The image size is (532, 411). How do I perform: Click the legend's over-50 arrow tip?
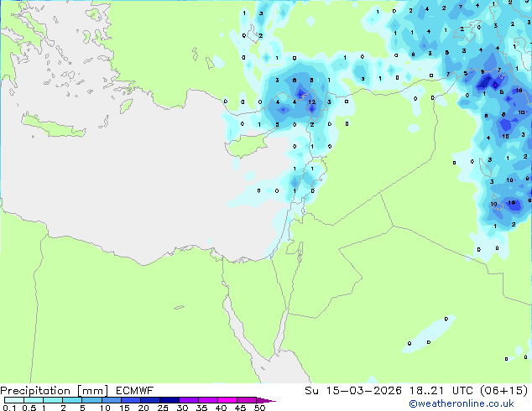coord(266,400)
